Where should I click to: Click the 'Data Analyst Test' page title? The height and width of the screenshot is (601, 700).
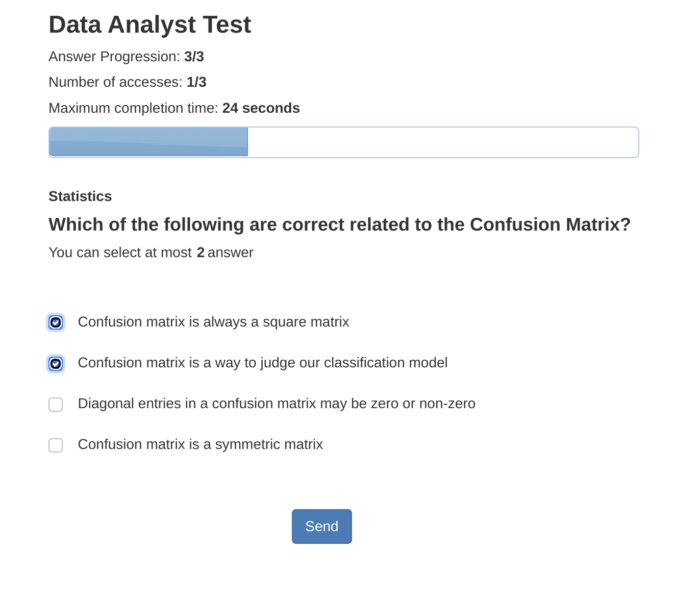(149, 24)
